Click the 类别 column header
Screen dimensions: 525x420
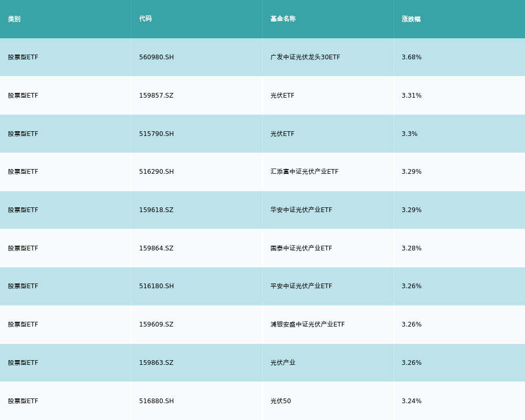(14, 19)
